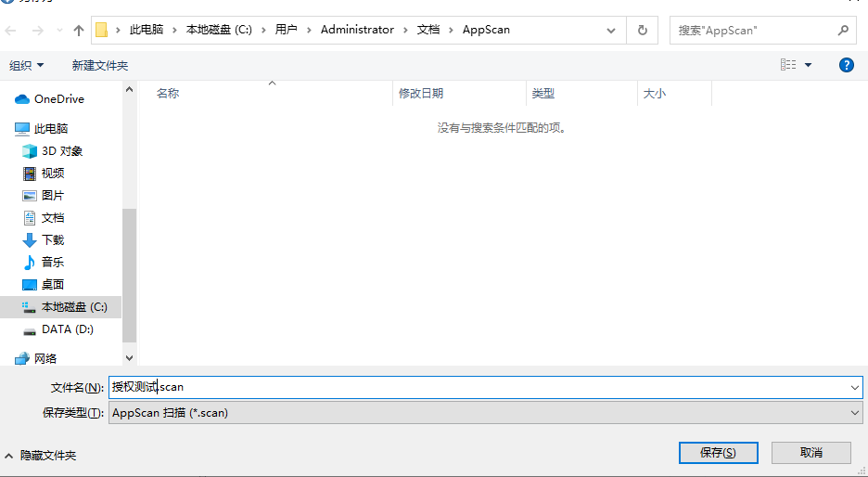Viewport: 868px width, 477px height.
Task: Open the 保存类型 combo box
Action: click(486, 413)
